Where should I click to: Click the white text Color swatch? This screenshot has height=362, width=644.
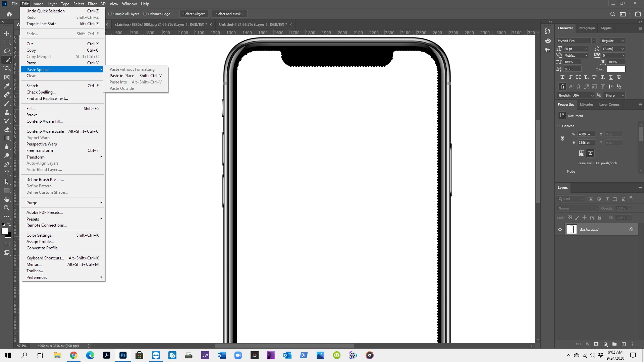[616, 69]
